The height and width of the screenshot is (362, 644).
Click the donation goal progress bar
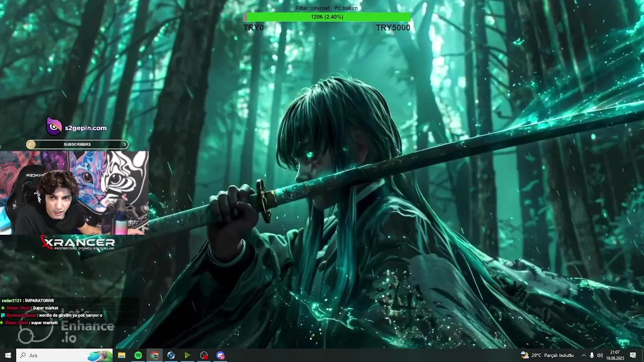pos(327,17)
